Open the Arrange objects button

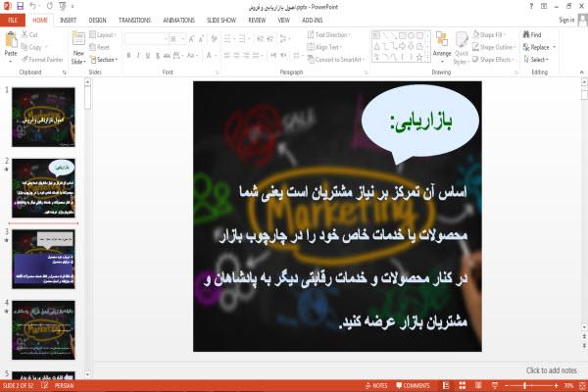(x=442, y=45)
